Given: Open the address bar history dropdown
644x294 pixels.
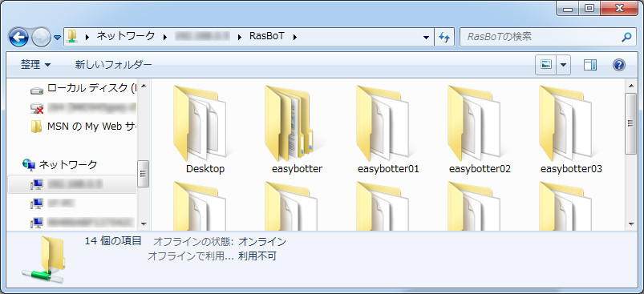Looking at the screenshot, I should (x=426, y=37).
